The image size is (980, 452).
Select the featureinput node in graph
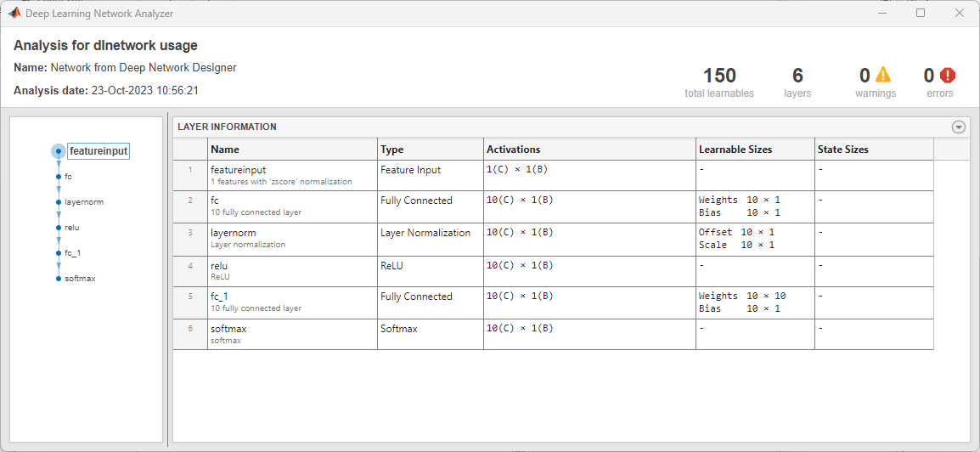click(x=58, y=151)
